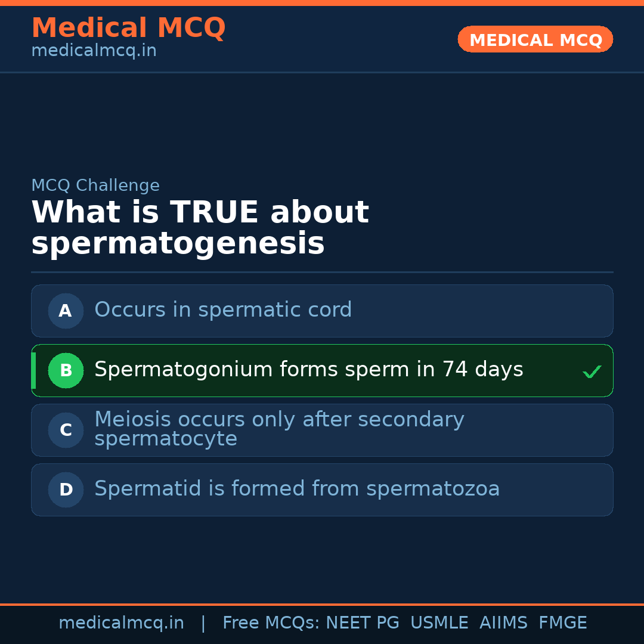Click the letter C circle badge
The width and height of the screenshot is (644, 644).
coord(66,430)
